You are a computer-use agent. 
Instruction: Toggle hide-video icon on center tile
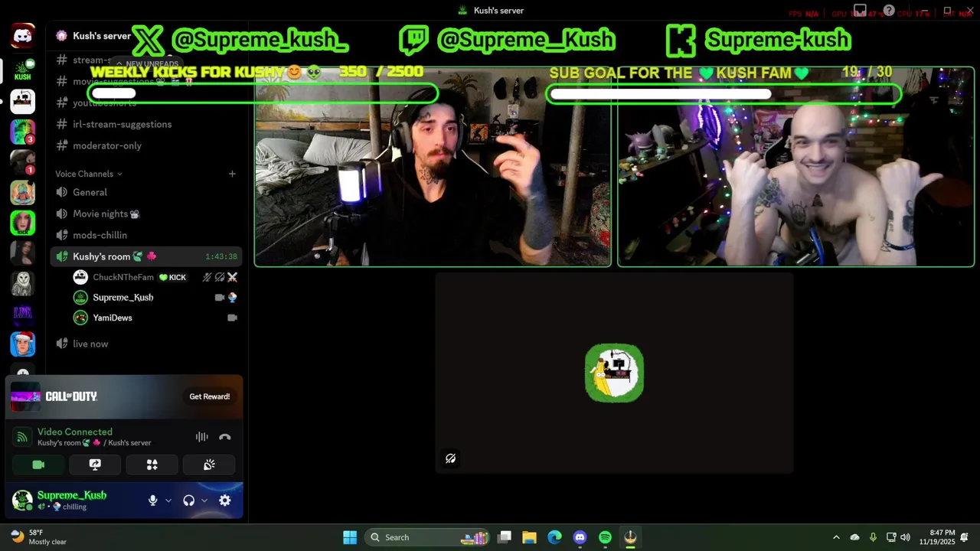(450, 458)
